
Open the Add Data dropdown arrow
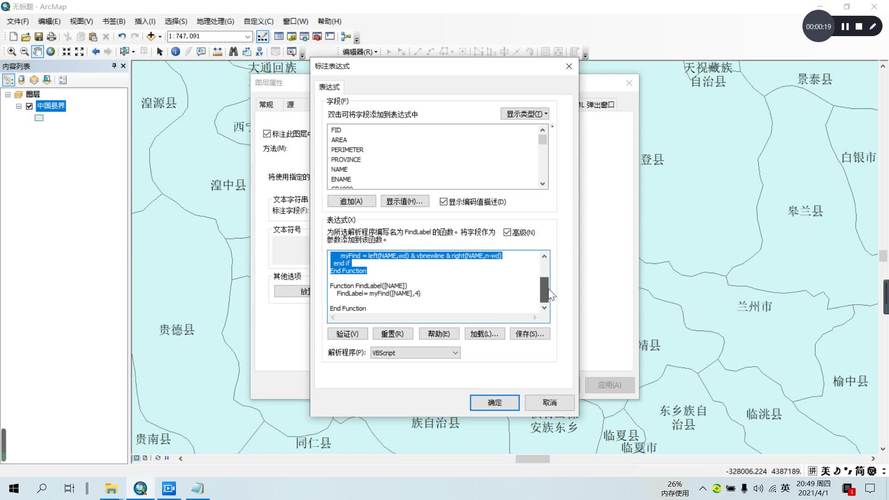(159, 37)
